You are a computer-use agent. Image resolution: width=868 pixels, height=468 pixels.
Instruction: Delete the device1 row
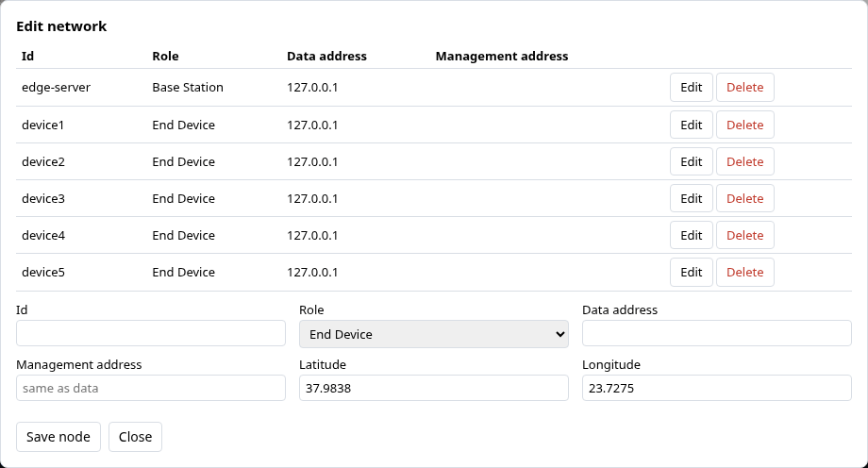coord(744,125)
